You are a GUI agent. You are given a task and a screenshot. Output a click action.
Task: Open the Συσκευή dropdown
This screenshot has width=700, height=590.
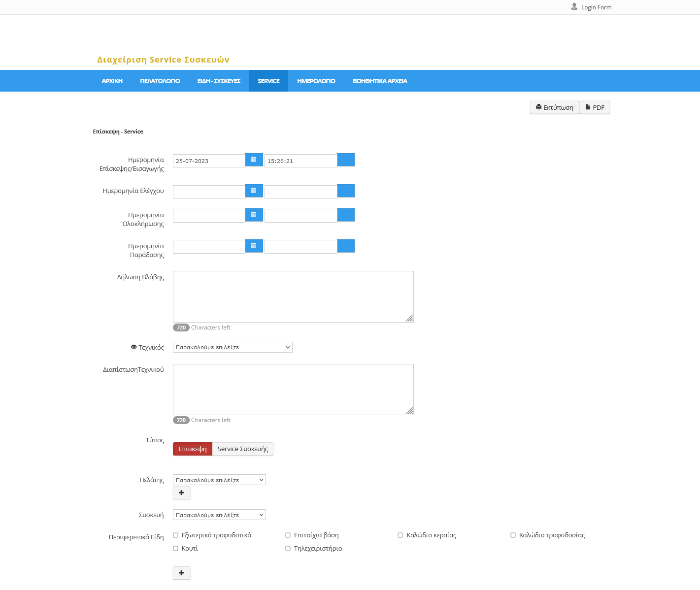pyautogui.click(x=219, y=515)
